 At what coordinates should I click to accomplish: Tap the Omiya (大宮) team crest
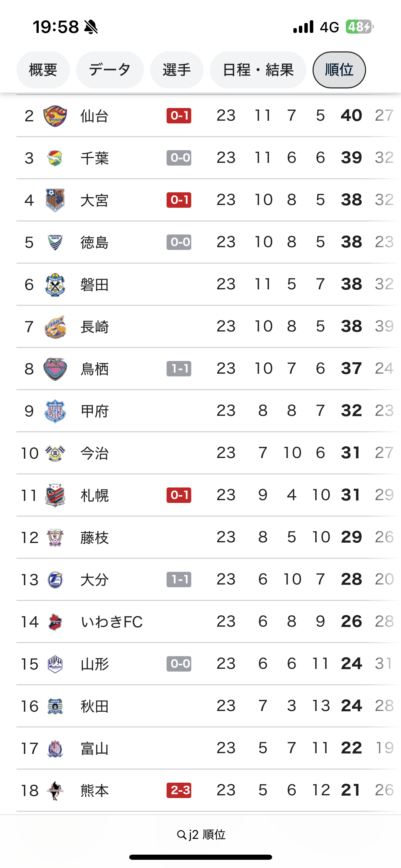[x=55, y=200]
